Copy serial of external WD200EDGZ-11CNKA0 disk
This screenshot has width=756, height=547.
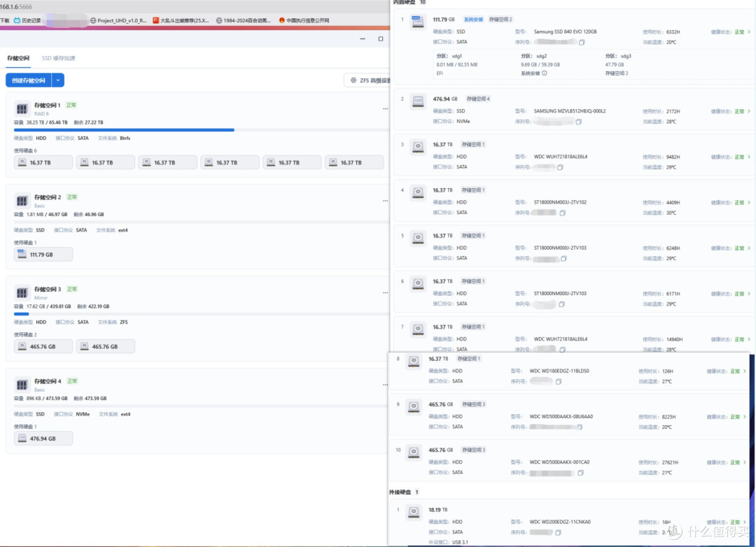(558, 532)
